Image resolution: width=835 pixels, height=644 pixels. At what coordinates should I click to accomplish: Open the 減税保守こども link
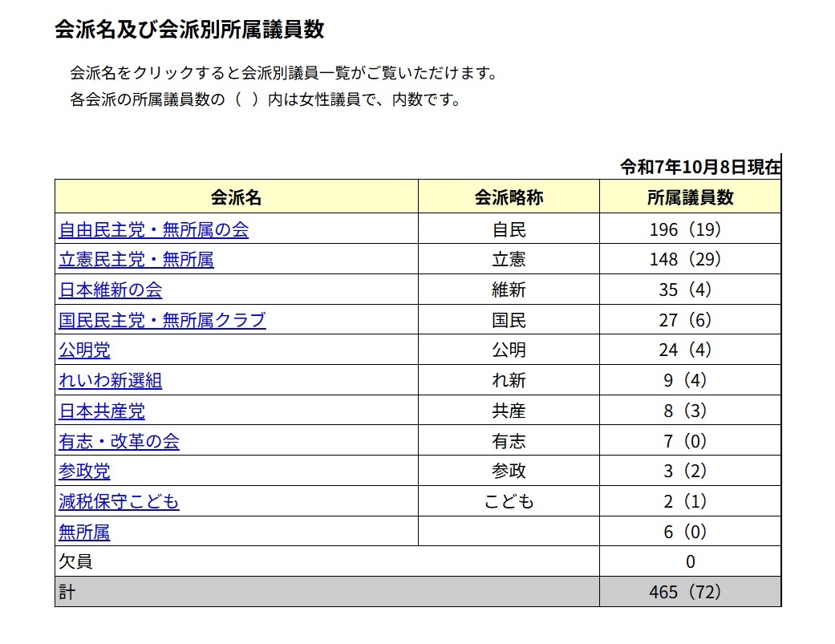[x=120, y=501]
